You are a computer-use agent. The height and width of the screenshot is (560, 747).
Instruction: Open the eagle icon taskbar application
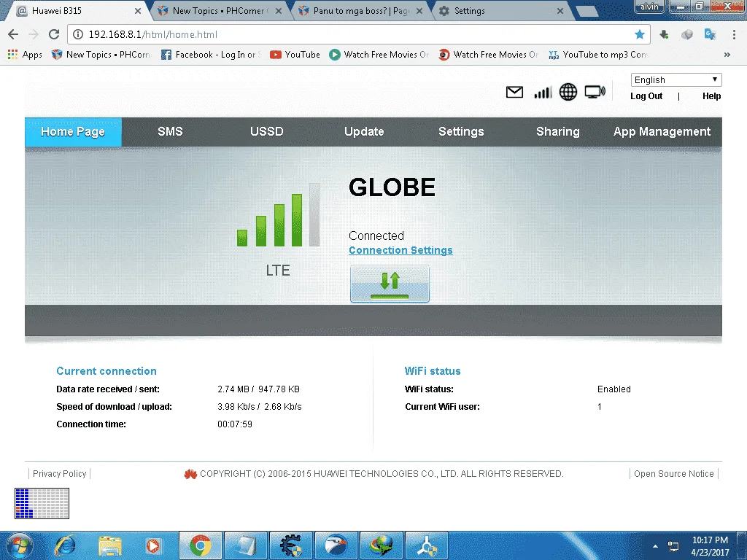(x=336, y=545)
